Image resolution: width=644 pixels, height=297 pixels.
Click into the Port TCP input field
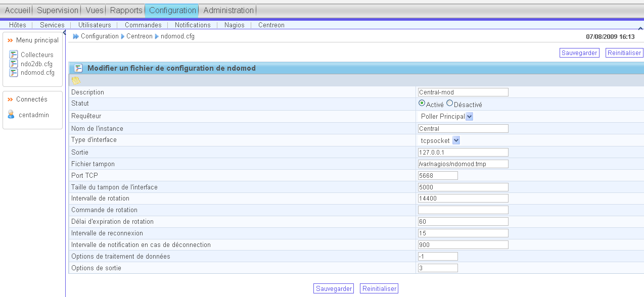(438, 175)
